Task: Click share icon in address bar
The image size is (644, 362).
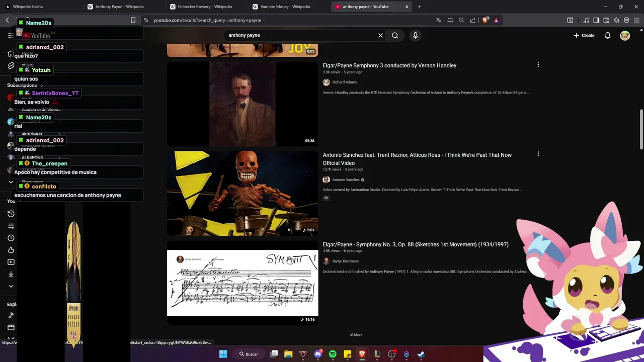Action: 473,20
